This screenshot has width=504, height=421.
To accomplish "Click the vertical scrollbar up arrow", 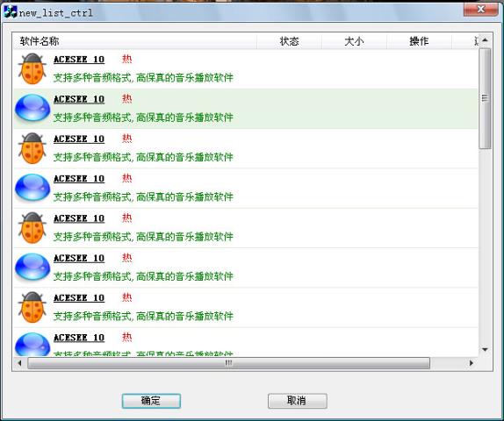I will tap(485, 40).
